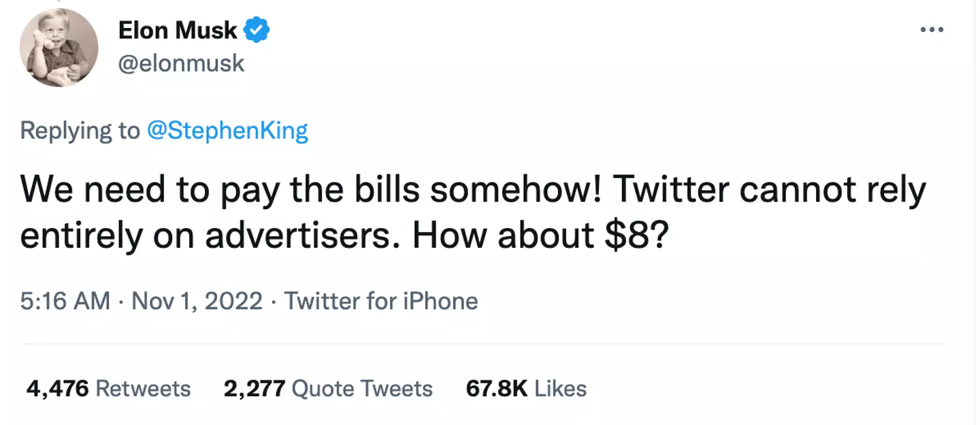
Task: Click the Nov 1, 2022 date
Action: [197, 301]
